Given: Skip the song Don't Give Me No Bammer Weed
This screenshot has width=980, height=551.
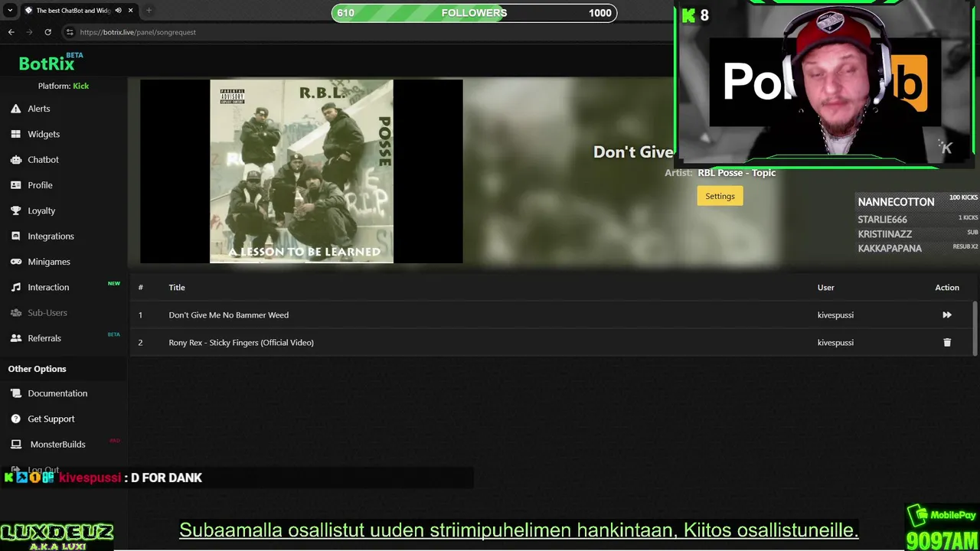Looking at the screenshot, I should (x=947, y=315).
